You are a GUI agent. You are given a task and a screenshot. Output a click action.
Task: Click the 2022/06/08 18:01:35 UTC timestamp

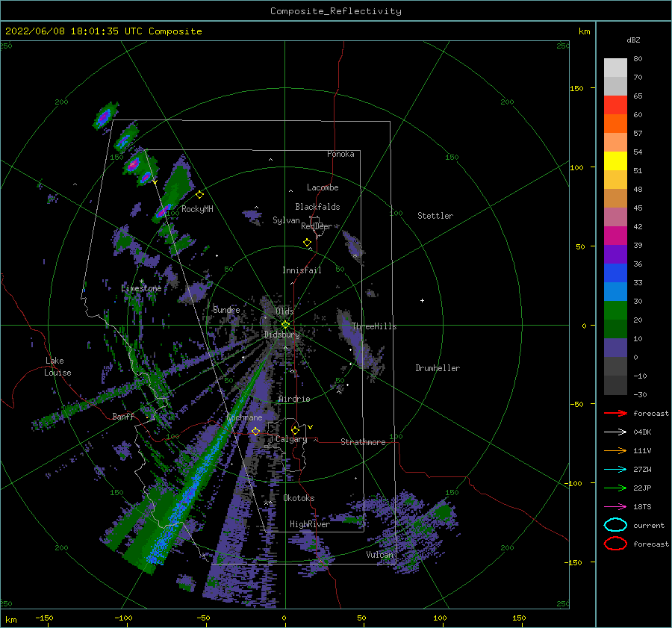tap(104, 31)
